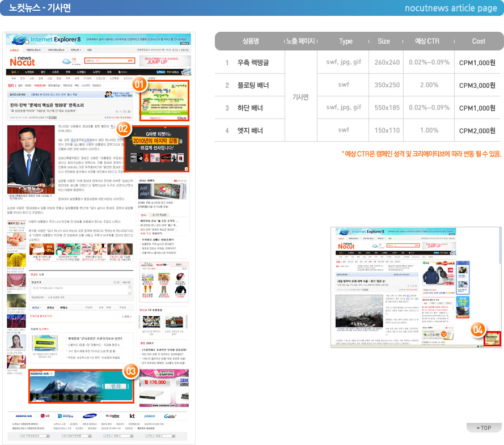
Task: Click the Samsung sponsor logo in footer
Action: pos(90,416)
